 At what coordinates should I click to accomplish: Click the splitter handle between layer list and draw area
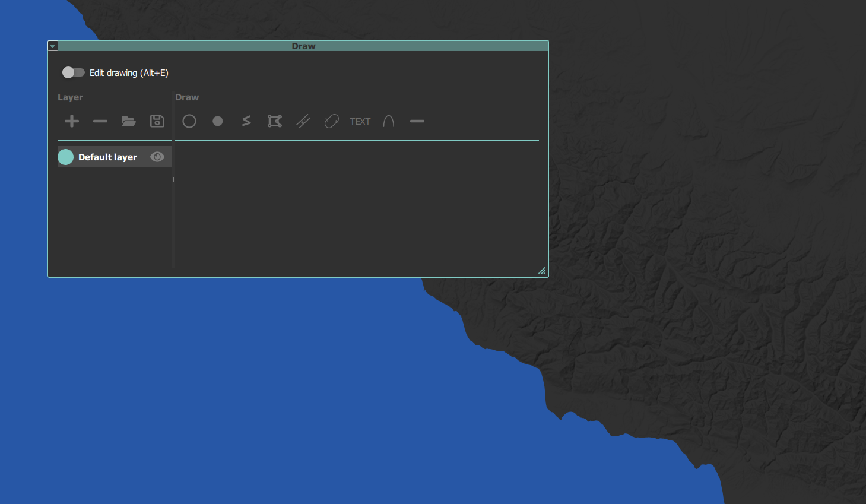pyautogui.click(x=173, y=179)
